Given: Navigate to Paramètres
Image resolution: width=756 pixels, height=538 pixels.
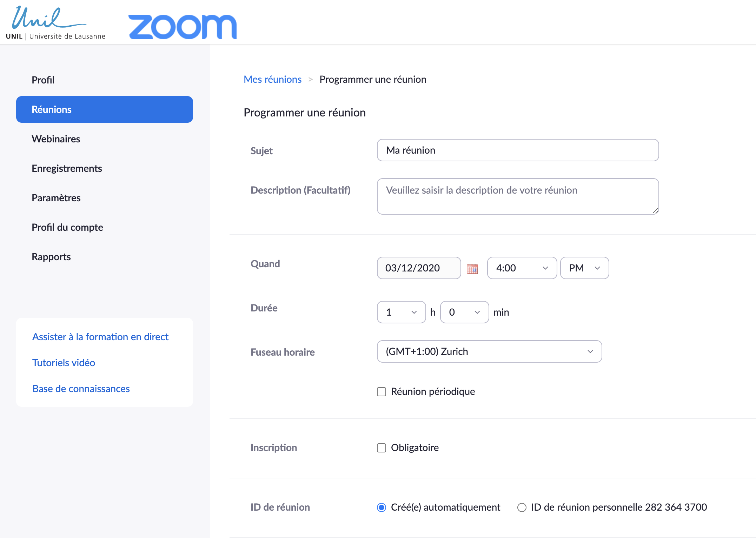Looking at the screenshot, I should click(x=56, y=198).
